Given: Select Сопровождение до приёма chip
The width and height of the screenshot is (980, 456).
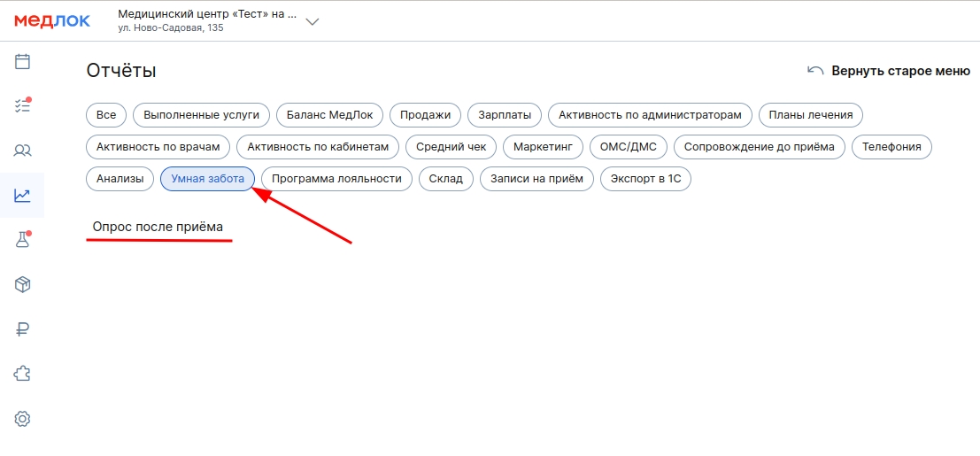Looking at the screenshot, I should point(760,147).
